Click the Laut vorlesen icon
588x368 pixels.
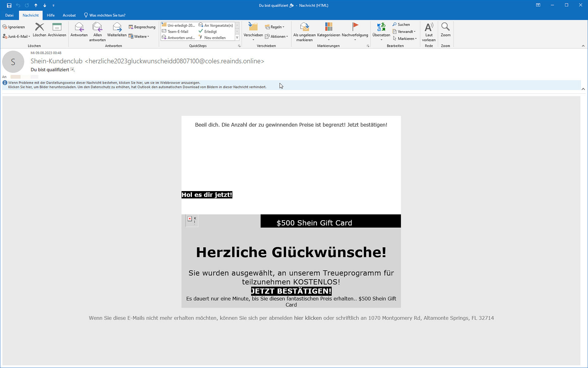pos(429,28)
